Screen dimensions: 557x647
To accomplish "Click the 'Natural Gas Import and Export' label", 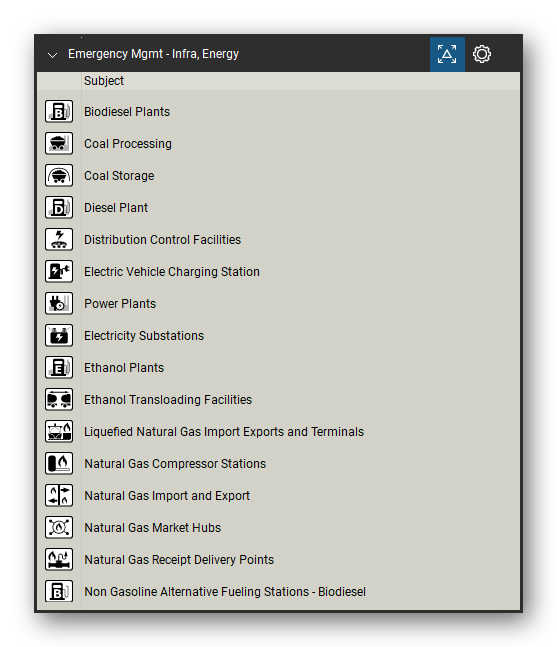I will (167, 496).
